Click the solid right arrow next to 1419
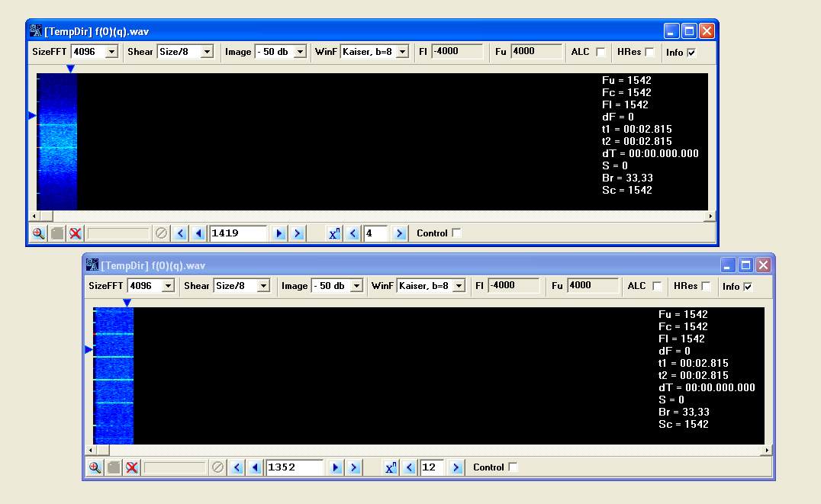821x504 pixels. tap(279, 233)
